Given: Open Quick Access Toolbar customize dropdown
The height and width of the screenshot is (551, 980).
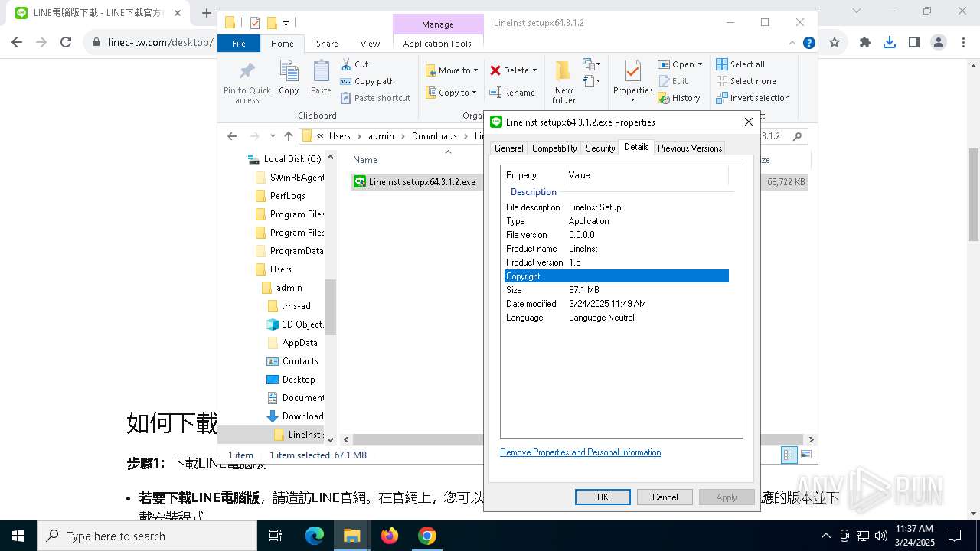Looking at the screenshot, I should pyautogui.click(x=286, y=24).
